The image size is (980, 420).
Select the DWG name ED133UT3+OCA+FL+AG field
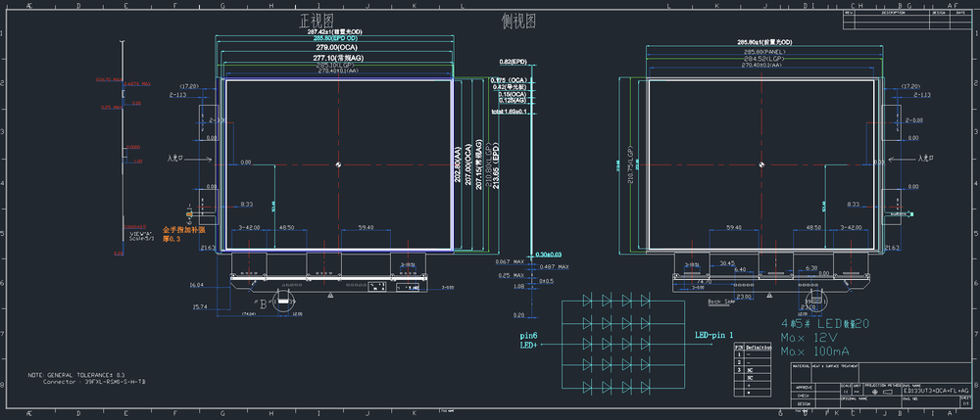tap(937, 390)
